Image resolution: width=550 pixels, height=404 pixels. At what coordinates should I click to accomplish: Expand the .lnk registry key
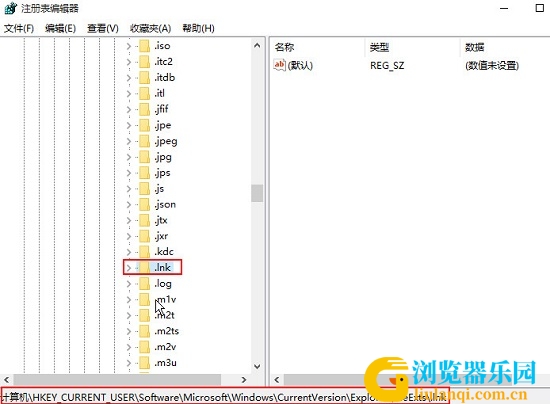(x=129, y=268)
